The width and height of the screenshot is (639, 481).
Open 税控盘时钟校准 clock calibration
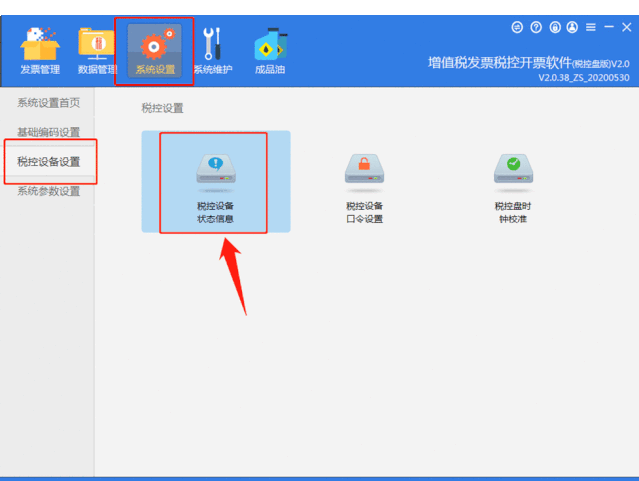coord(513,188)
